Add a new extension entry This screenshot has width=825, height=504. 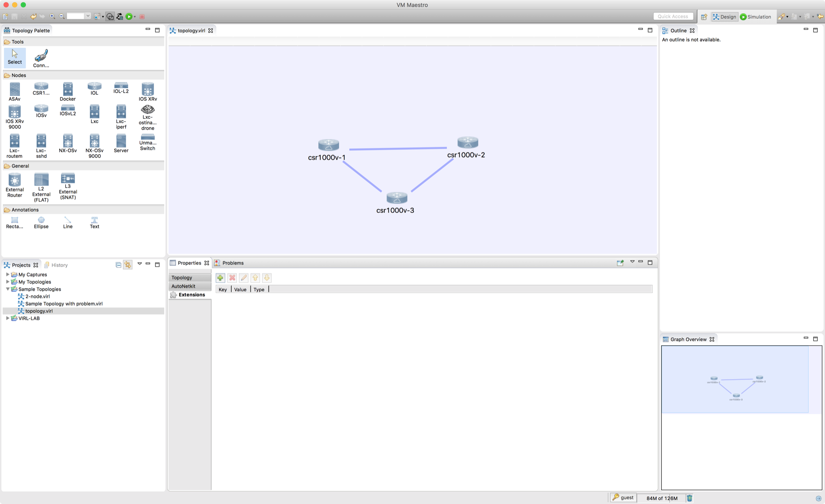(220, 278)
